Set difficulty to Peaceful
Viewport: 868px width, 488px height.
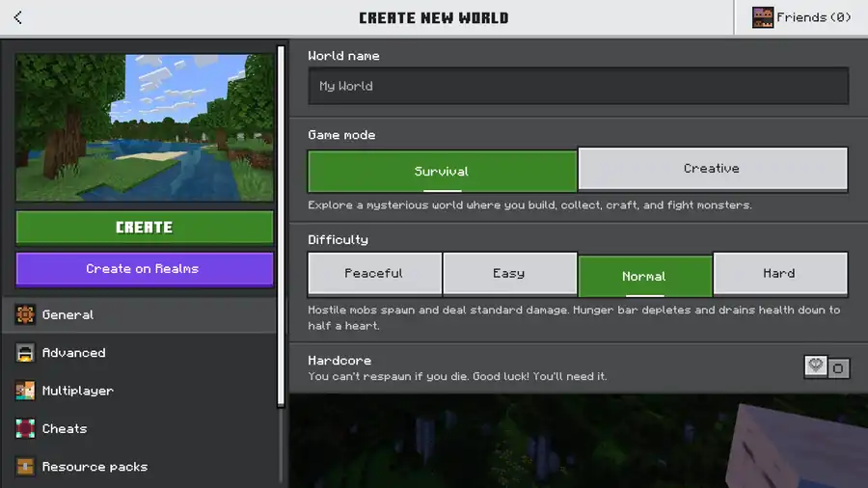pyautogui.click(x=374, y=274)
